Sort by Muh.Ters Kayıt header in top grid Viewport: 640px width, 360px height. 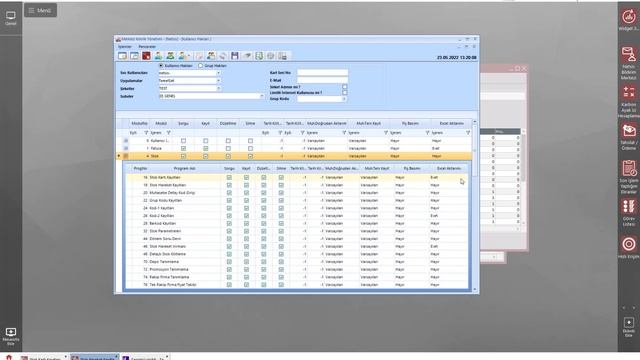point(368,123)
